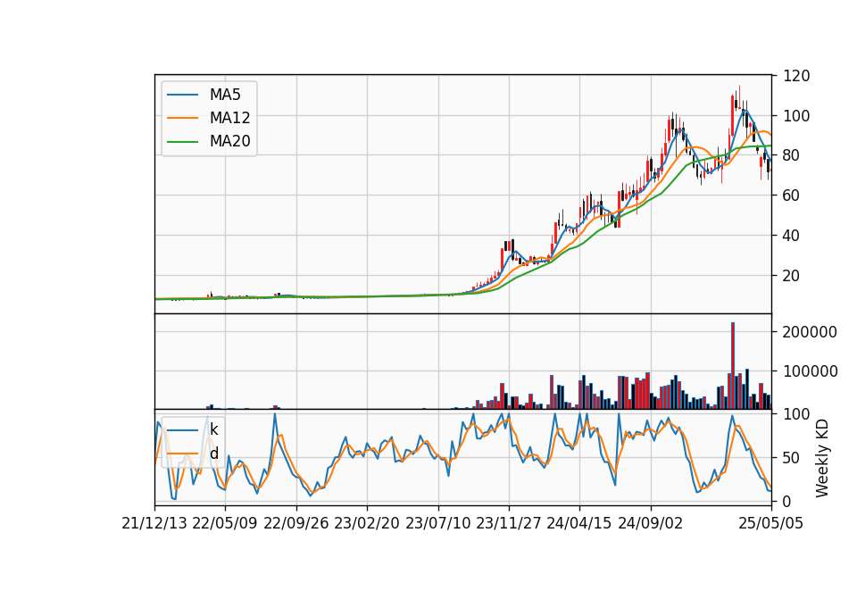Click the price axis label 60

[x=792, y=196]
